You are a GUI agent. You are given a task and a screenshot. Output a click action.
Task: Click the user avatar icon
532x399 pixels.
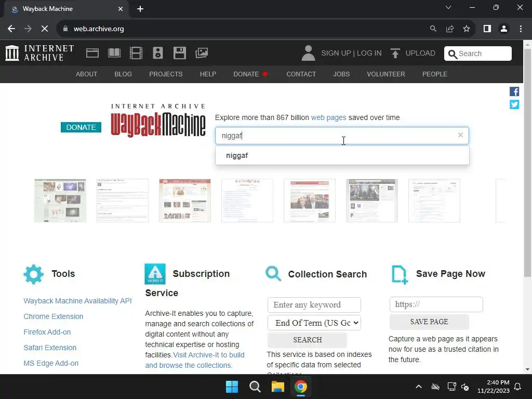309,54
